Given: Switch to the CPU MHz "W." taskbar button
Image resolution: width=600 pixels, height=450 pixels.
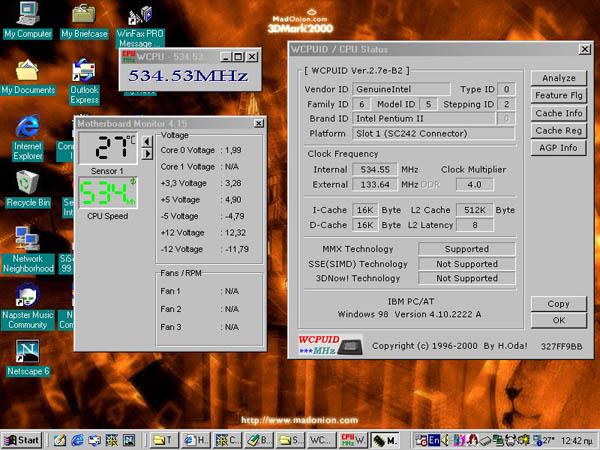Looking at the screenshot, I should pyautogui.click(x=353, y=440).
